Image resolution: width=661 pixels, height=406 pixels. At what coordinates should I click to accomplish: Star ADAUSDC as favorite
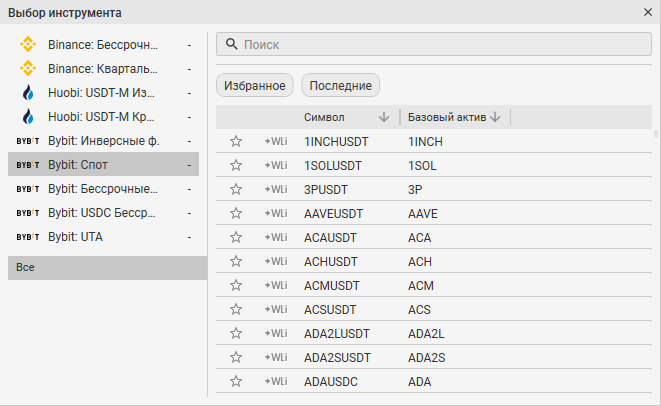pos(236,382)
